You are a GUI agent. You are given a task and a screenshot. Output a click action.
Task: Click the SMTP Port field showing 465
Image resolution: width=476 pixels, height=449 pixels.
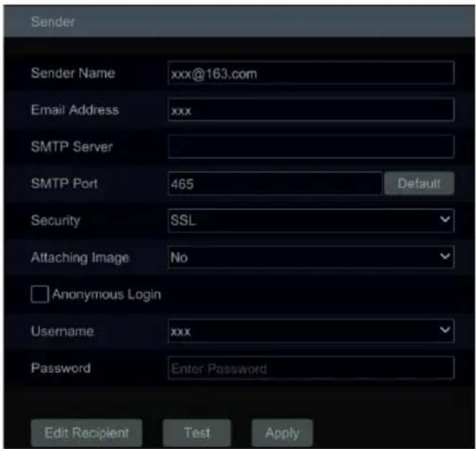tap(275, 184)
